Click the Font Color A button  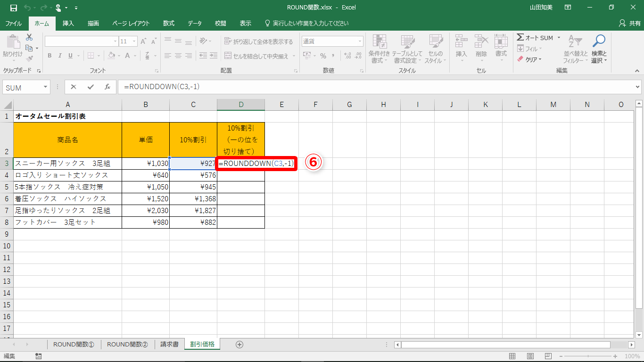[x=127, y=56]
